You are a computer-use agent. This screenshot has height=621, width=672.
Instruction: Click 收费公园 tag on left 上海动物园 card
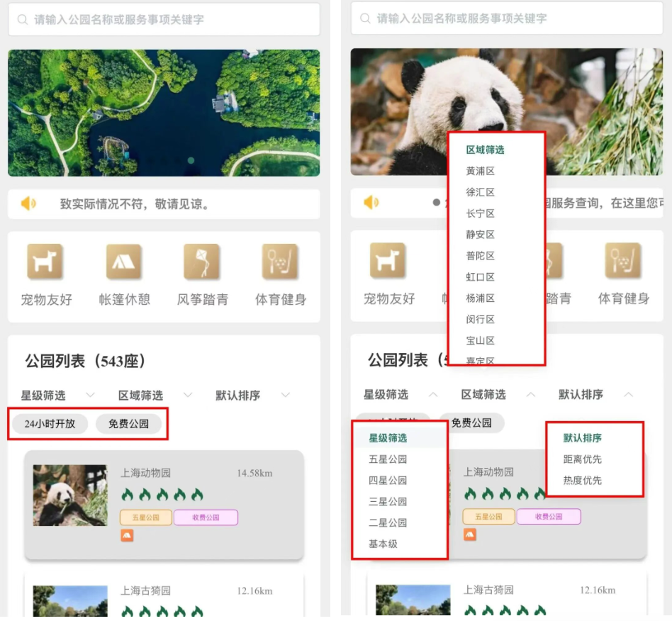tap(206, 517)
